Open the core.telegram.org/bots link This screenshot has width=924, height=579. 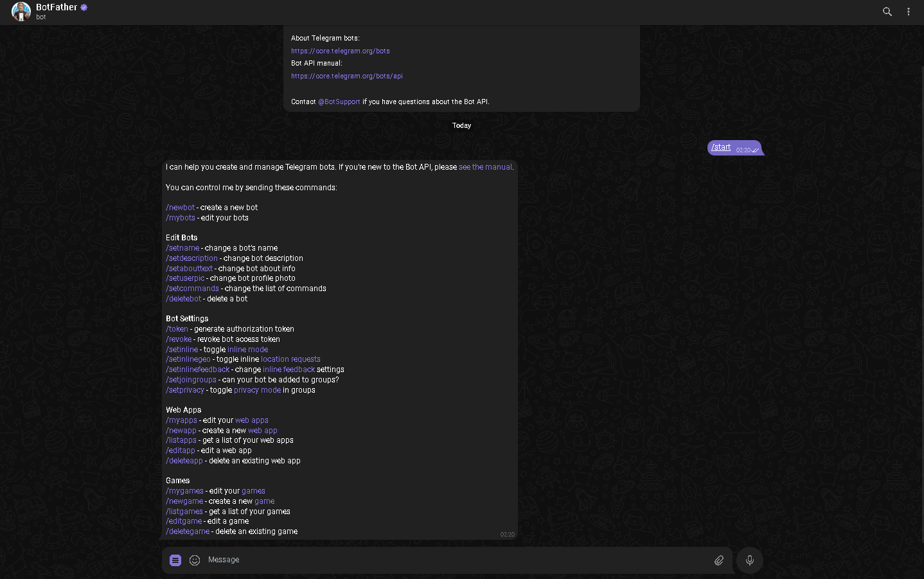click(341, 51)
